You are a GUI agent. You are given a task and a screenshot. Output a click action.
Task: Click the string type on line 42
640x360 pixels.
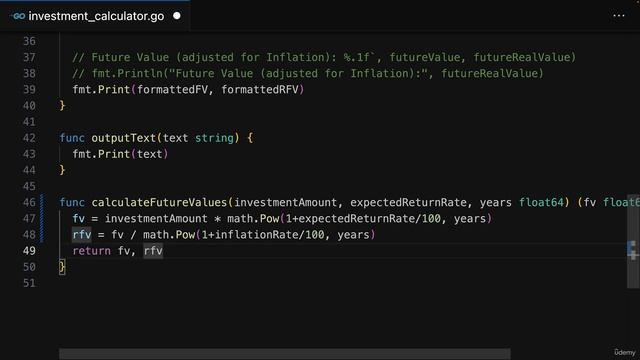[214, 138]
